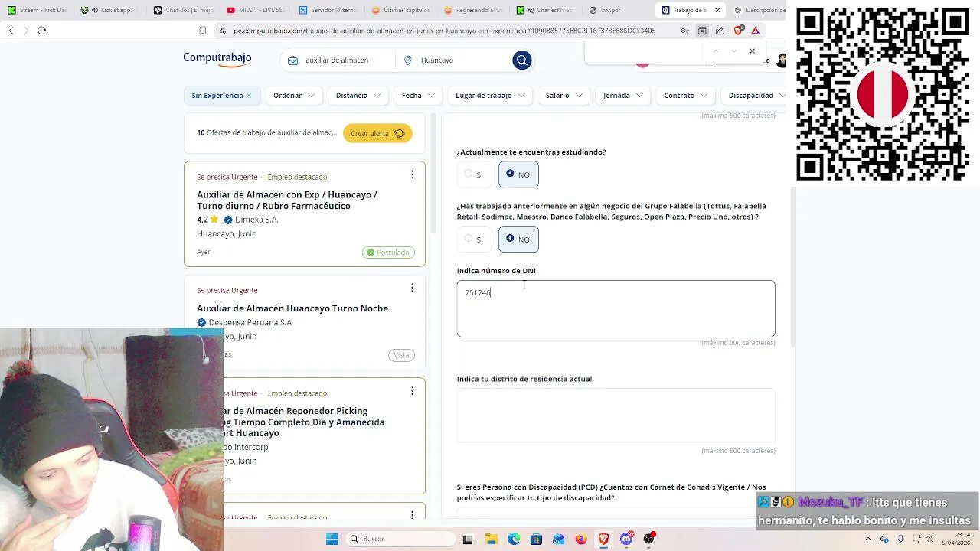Open Microsoft Store from the taskbar
The height and width of the screenshot is (551, 980).
(536, 539)
